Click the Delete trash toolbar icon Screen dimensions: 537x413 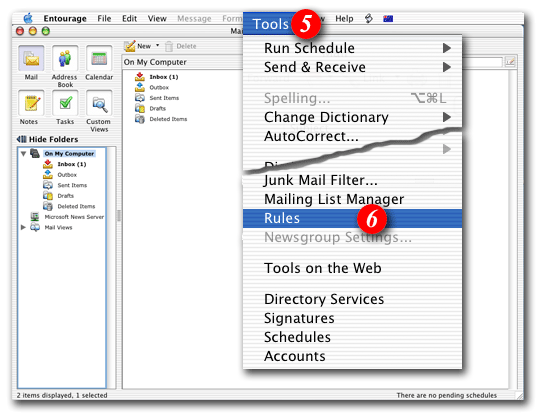(169, 46)
